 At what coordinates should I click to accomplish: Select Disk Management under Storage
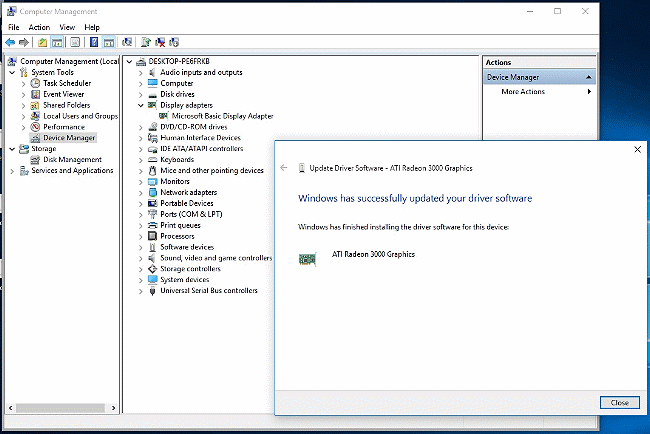coord(72,160)
